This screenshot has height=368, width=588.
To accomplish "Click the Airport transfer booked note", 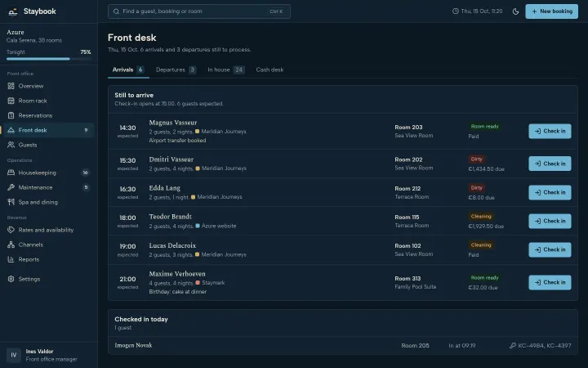I will (177, 141).
